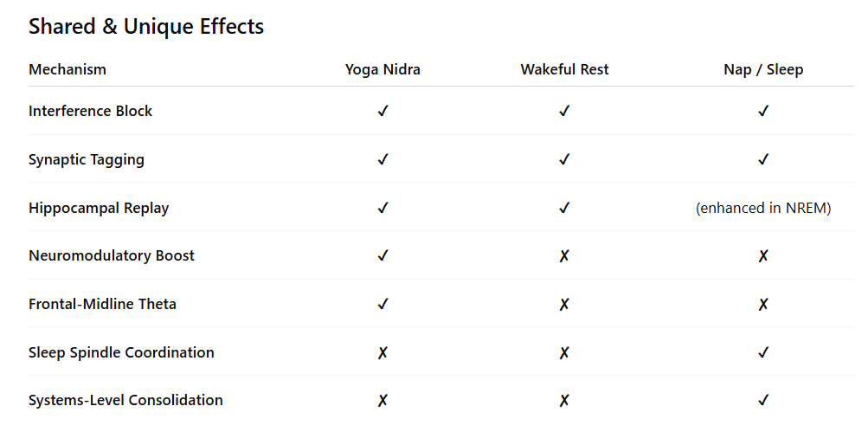Screen dimensions: 868x432
Task: Click the Shared & Unique Effects heading
Action: [x=146, y=26]
